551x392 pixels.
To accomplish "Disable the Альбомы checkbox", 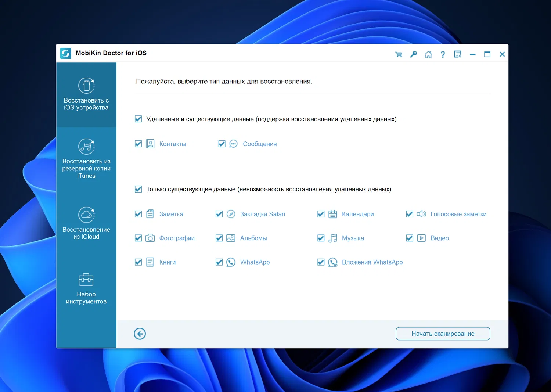I will [x=219, y=238].
